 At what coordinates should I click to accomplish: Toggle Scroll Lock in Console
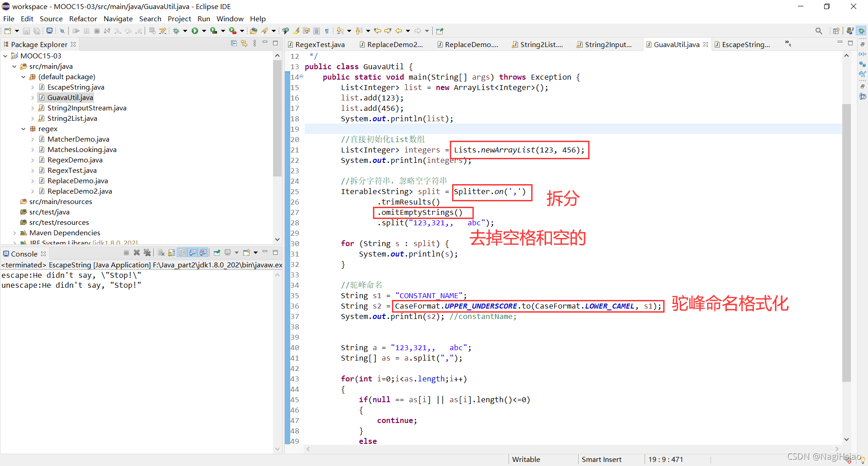pyautogui.click(x=171, y=252)
